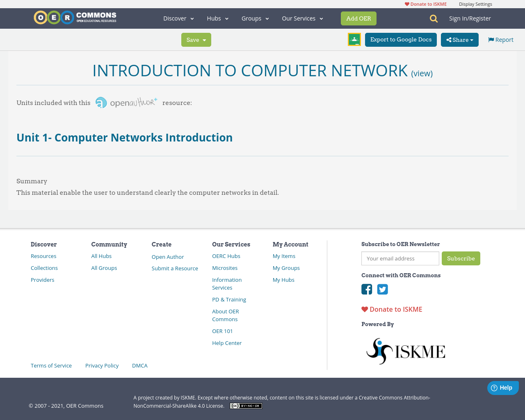Click Export to Google Docs
The width and height of the screenshot is (525, 420).
401,39
